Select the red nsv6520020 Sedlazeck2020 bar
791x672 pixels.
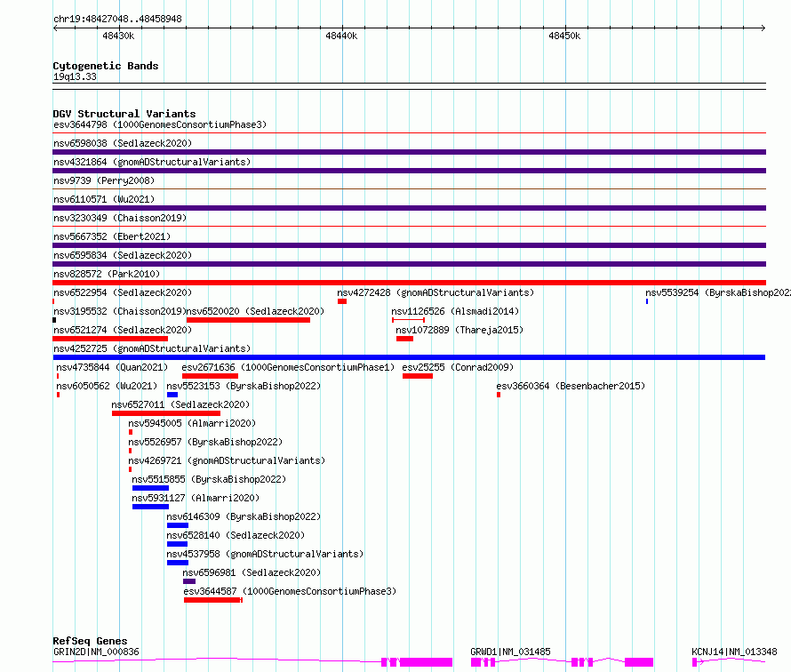click(x=248, y=320)
